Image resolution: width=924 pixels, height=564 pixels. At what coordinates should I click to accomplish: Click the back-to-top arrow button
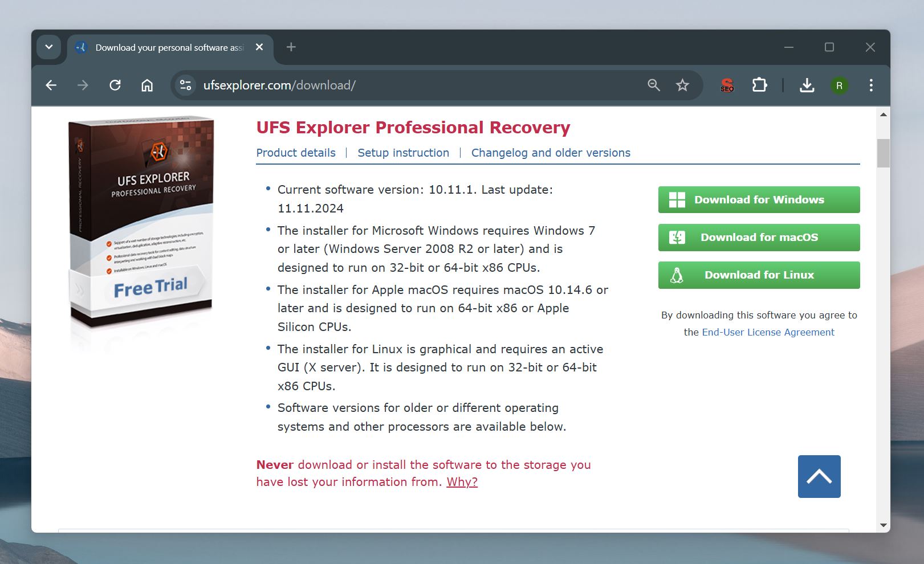(x=819, y=476)
